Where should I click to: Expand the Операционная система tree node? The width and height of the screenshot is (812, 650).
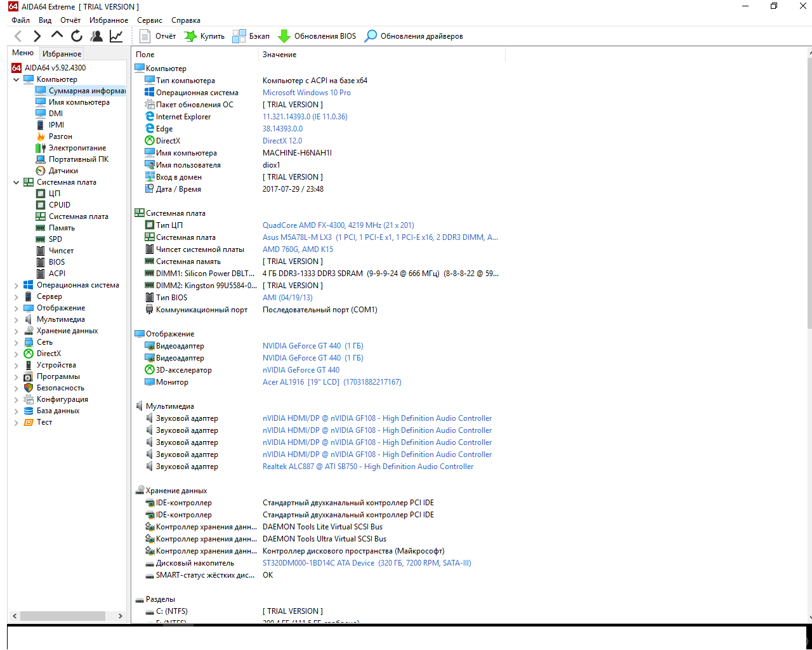coord(16,285)
